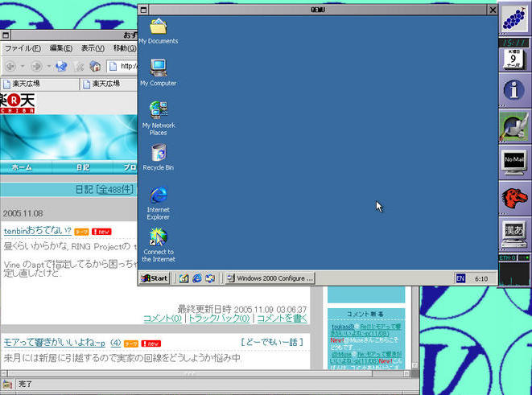Open Connect to the Internet shortcut
The width and height of the screenshot is (532, 395).
click(158, 237)
